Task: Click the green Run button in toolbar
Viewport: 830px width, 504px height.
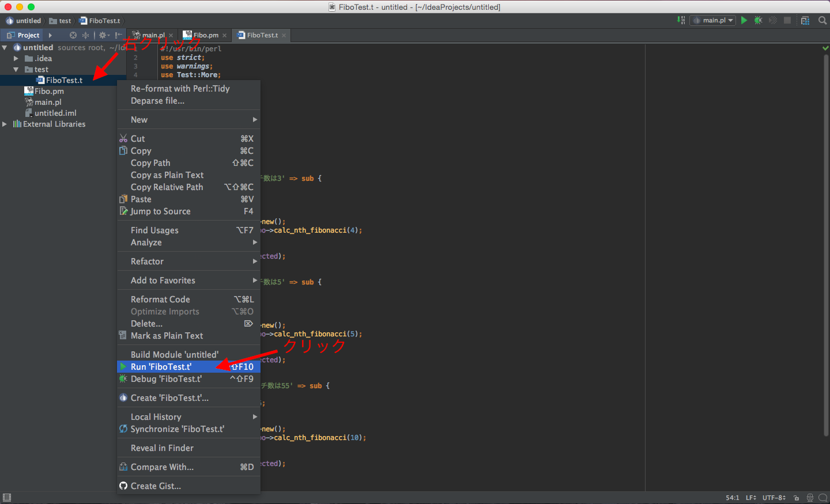Action: click(744, 20)
